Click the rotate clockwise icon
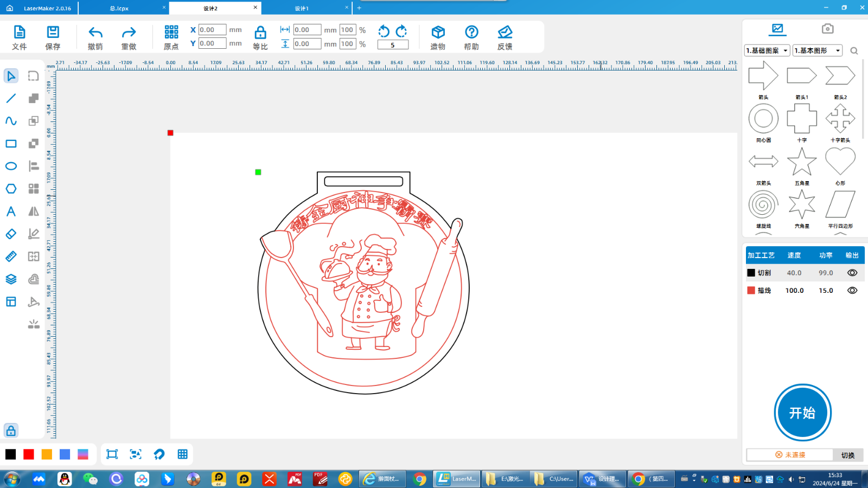 coord(402,31)
